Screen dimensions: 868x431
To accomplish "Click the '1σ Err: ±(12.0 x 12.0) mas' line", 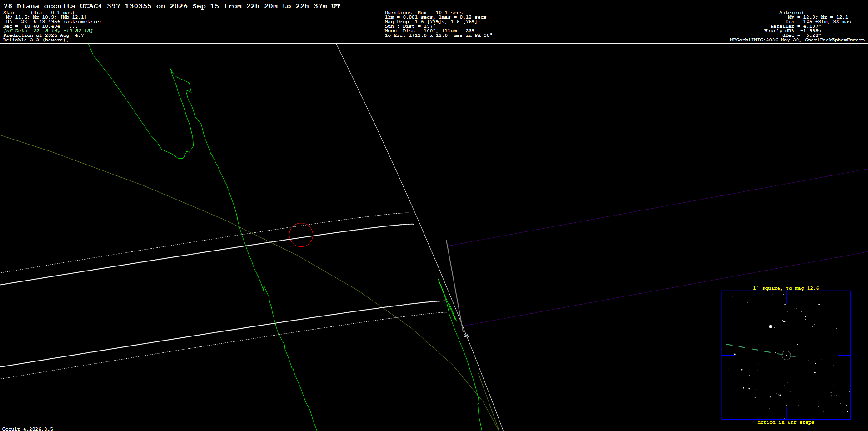I will (x=438, y=35).
